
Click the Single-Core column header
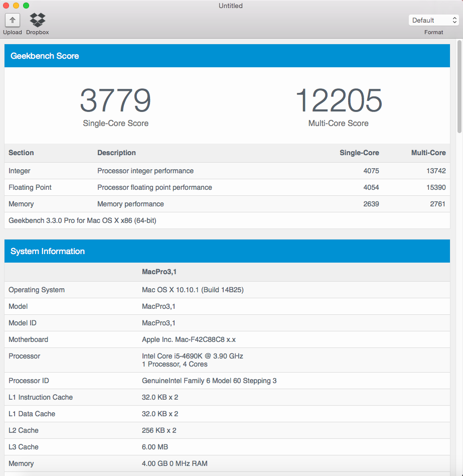(359, 153)
